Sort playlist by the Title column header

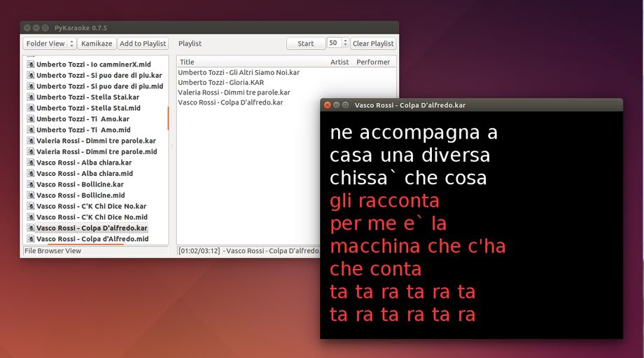187,62
